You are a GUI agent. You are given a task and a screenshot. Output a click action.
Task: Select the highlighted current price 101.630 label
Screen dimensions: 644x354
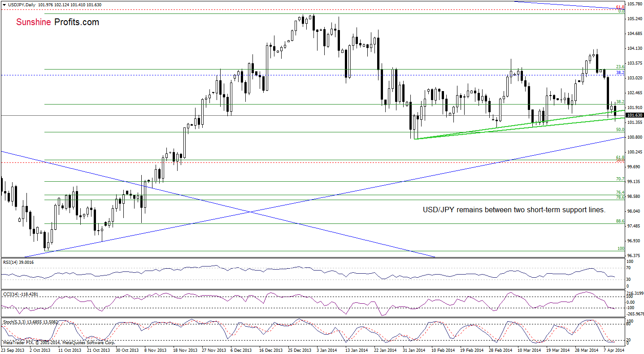click(635, 115)
